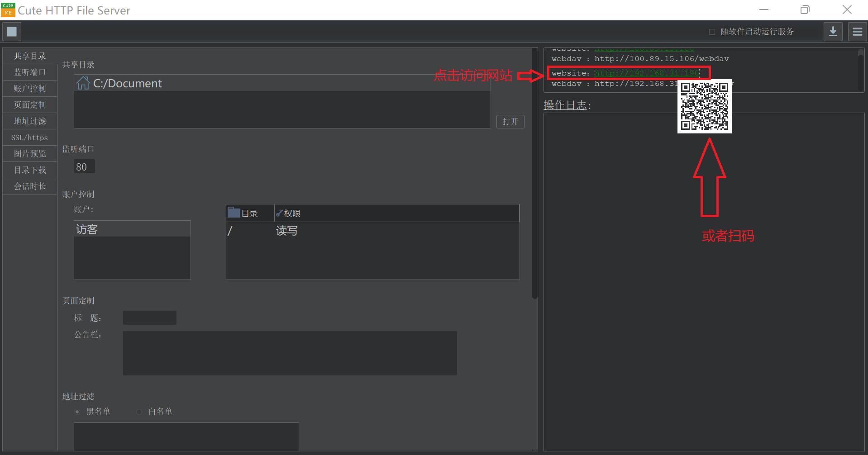The width and height of the screenshot is (868, 455).
Task: Open the hamburger menu icon
Action: (x=857, y=32)
